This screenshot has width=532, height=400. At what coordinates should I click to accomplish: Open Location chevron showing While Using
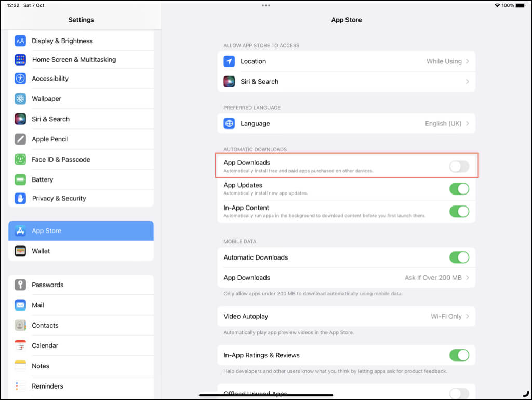tap(468, 61)
